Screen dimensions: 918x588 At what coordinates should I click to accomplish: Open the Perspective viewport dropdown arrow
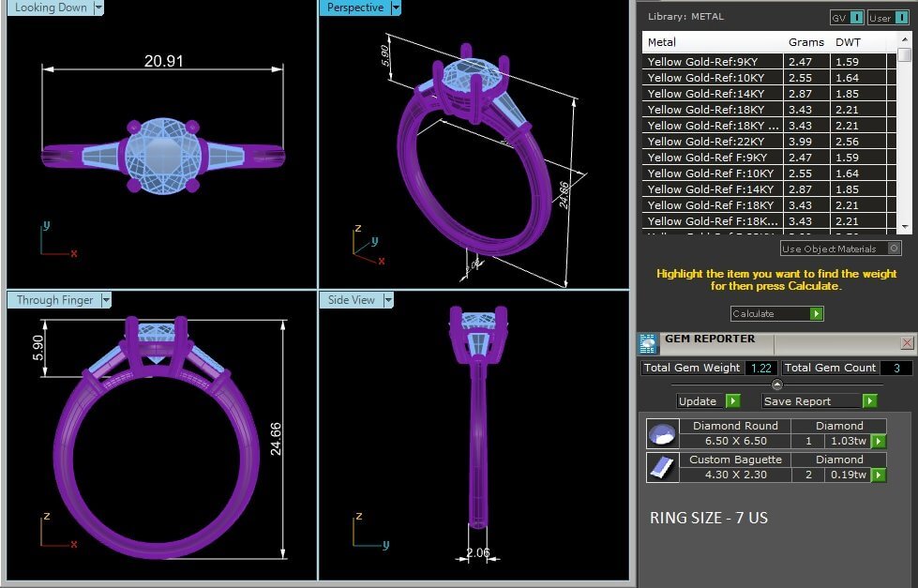396,8
